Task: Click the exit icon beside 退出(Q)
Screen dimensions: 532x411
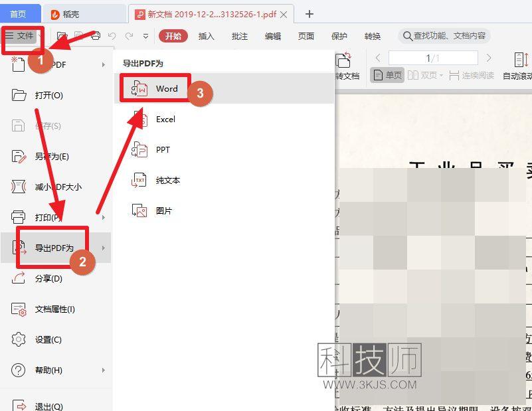Action: pos(19,405)
